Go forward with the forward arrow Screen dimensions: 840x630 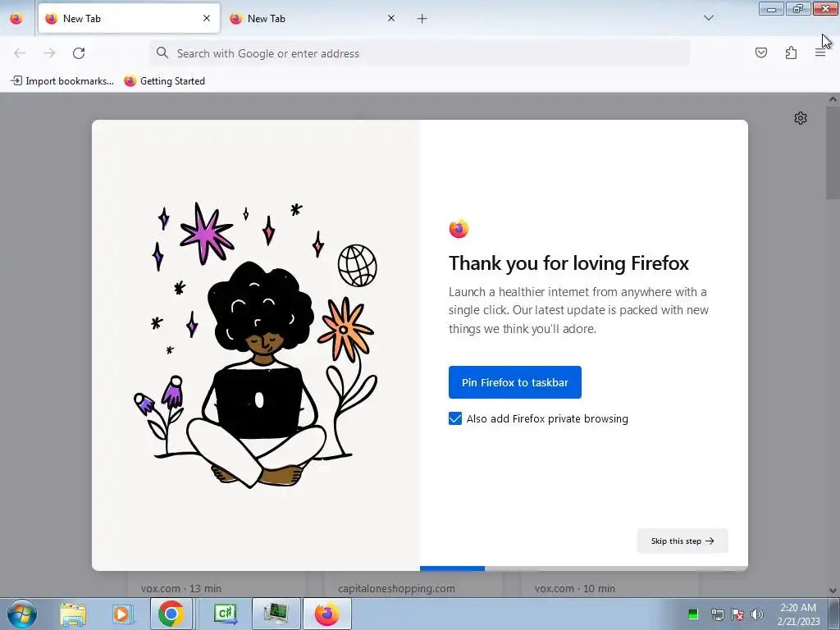49,53
